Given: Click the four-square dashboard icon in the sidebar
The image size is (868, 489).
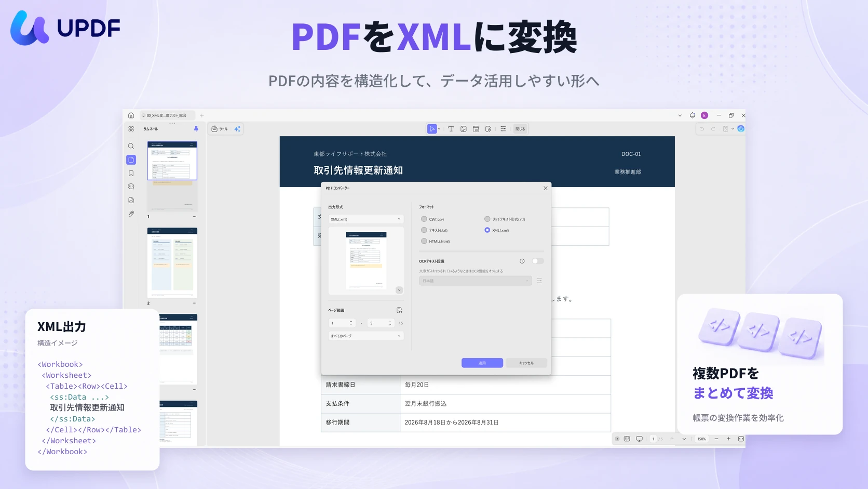Looking at the screenshot, I should click(x=131, y=129).
